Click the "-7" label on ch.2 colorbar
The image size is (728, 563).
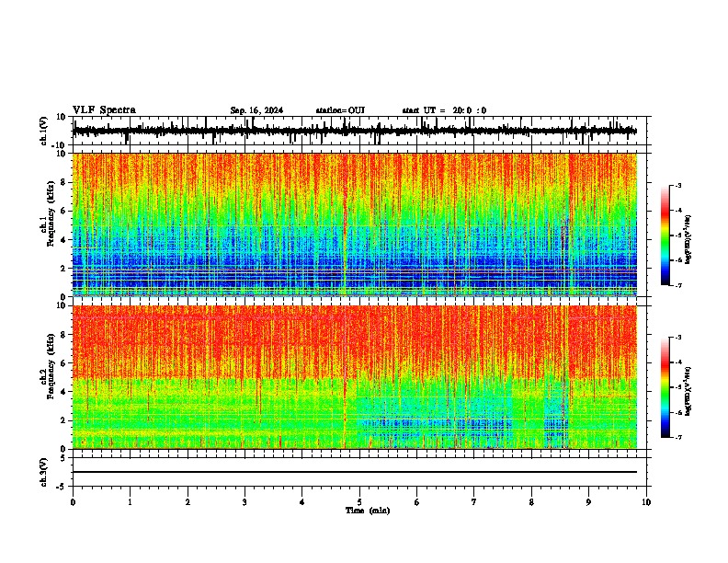point(677,437)
